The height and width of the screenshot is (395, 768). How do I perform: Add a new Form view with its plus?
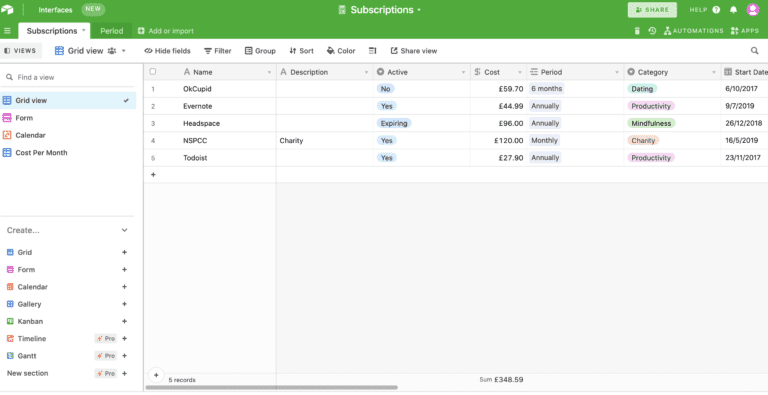[124, 270]
